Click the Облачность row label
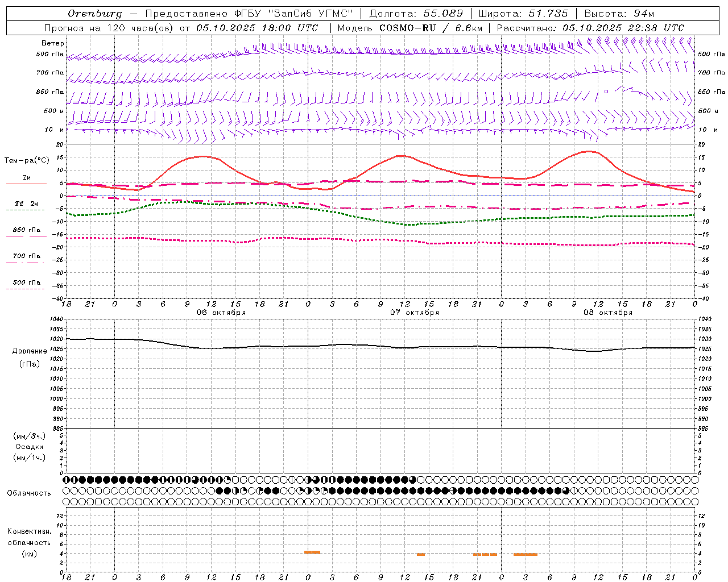Viewport: 728px width, 582px height. 29,493
